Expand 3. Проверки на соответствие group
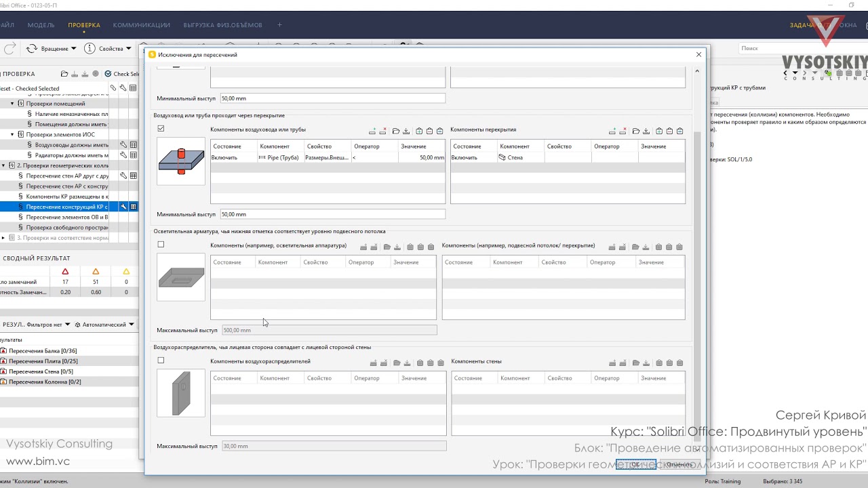The width and height of the screenshot is (868, 488). point(3,238)
